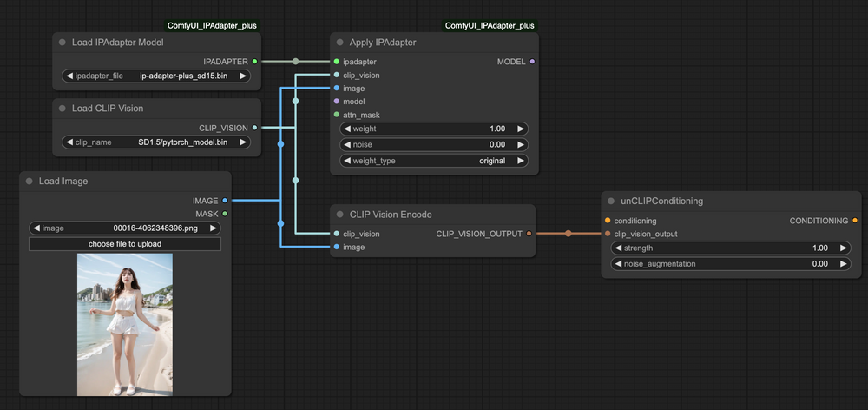Open the weight_type dropdown set to original

coord(434,161)
